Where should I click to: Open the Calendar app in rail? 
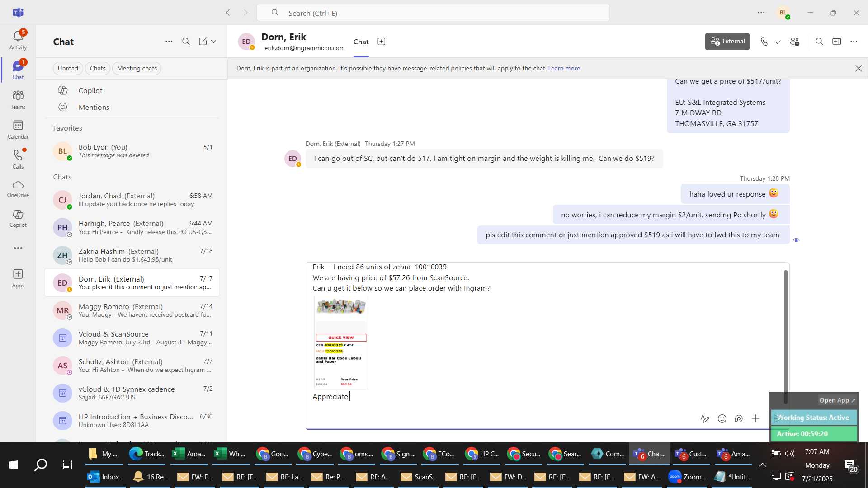18,129
